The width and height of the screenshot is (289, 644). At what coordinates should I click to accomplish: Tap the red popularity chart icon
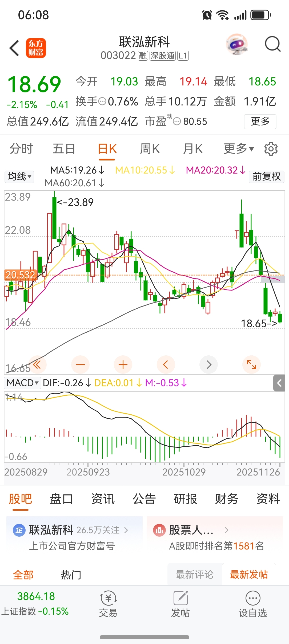pyautogui.click(x=159, y=530)
